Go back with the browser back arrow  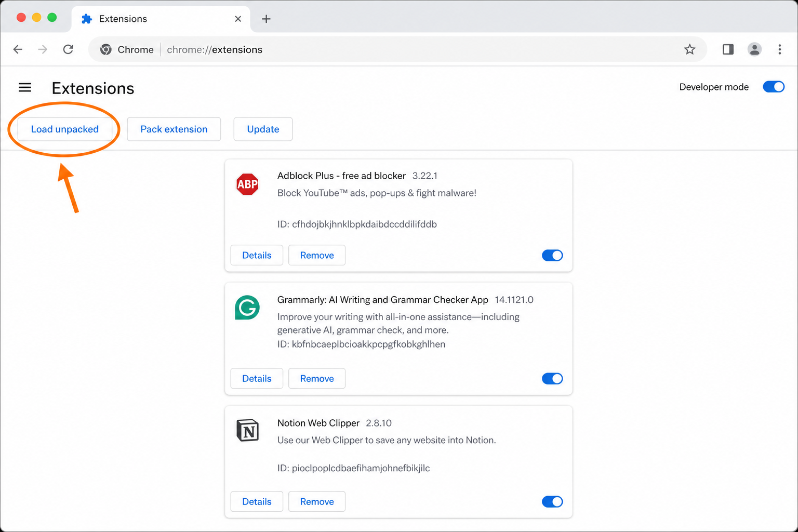click(18, 49)
